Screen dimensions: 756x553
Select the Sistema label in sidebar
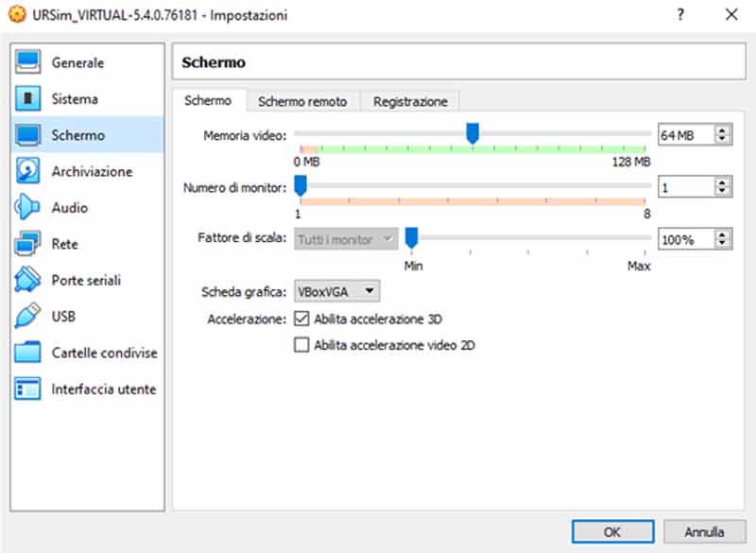tap(75, 99)
